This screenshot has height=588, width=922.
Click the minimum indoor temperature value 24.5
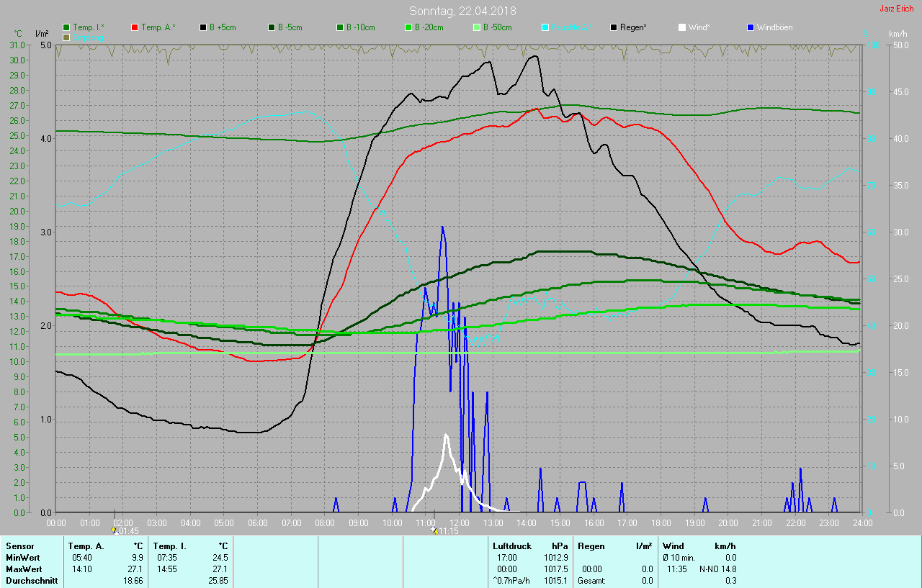(220, 558)
